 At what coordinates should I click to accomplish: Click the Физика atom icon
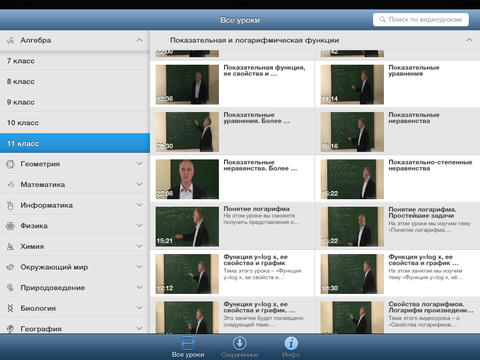(x=10, y=226)
